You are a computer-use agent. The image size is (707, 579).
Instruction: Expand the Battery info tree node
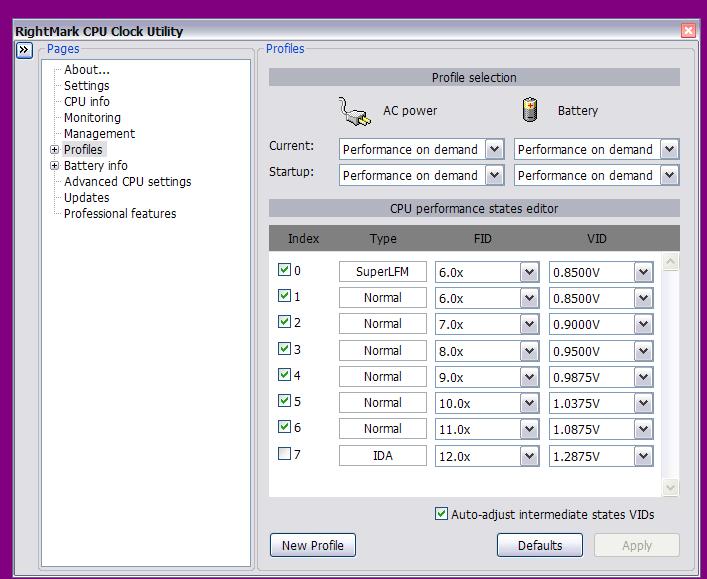(x=55, y=165)
